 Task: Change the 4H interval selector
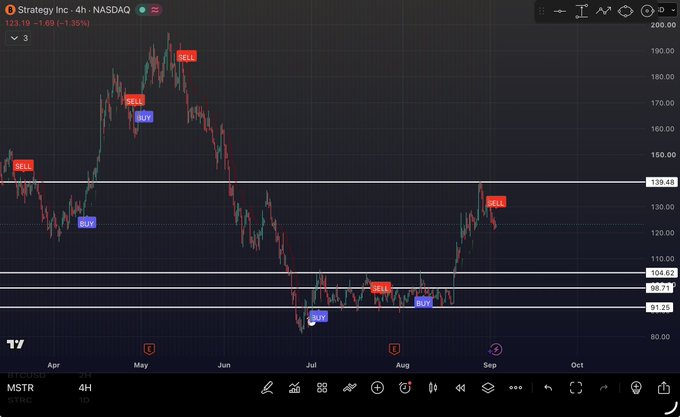tap(85, 388)
